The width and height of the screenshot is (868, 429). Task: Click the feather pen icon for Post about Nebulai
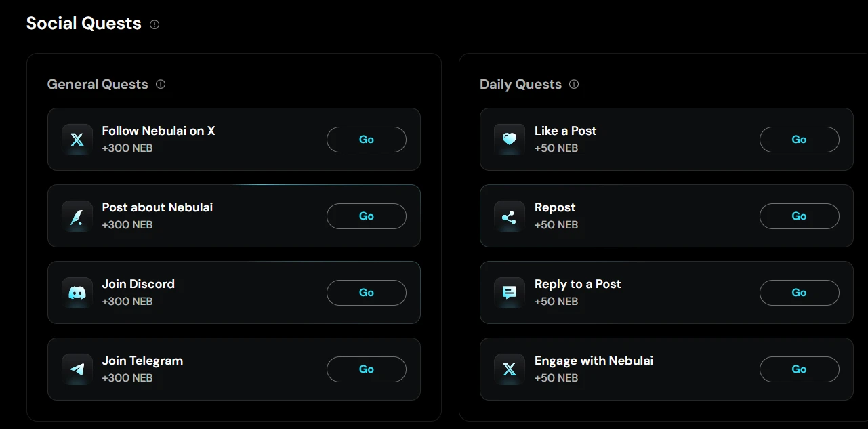point(77,216)
